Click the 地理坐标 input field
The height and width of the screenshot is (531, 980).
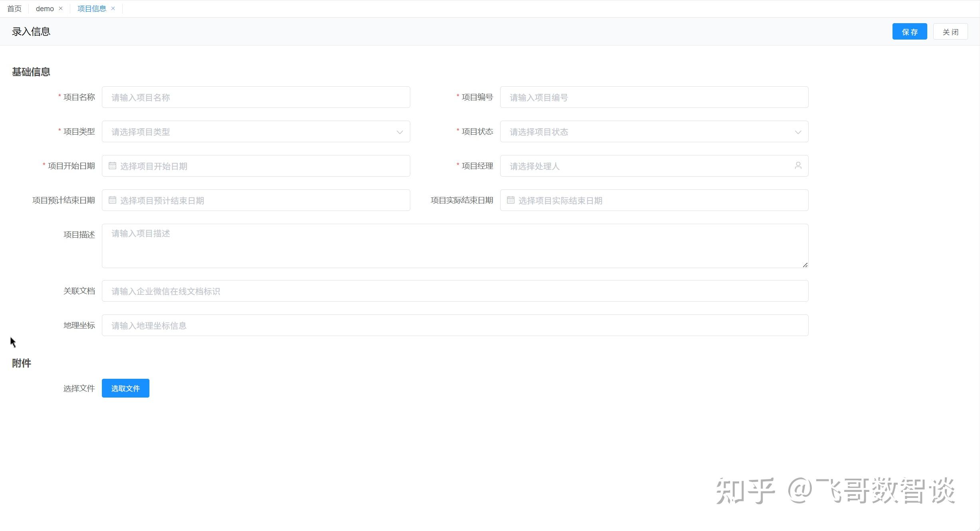point(455,325)
